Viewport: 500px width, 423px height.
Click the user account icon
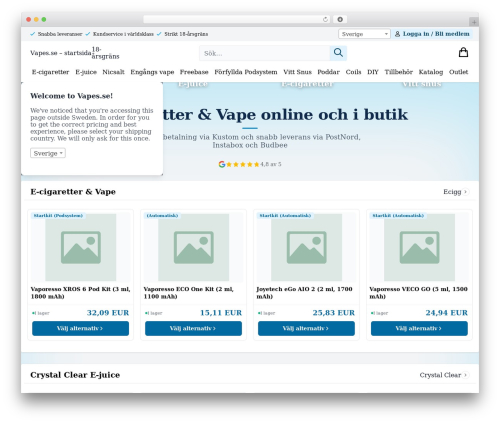point(397,34)
